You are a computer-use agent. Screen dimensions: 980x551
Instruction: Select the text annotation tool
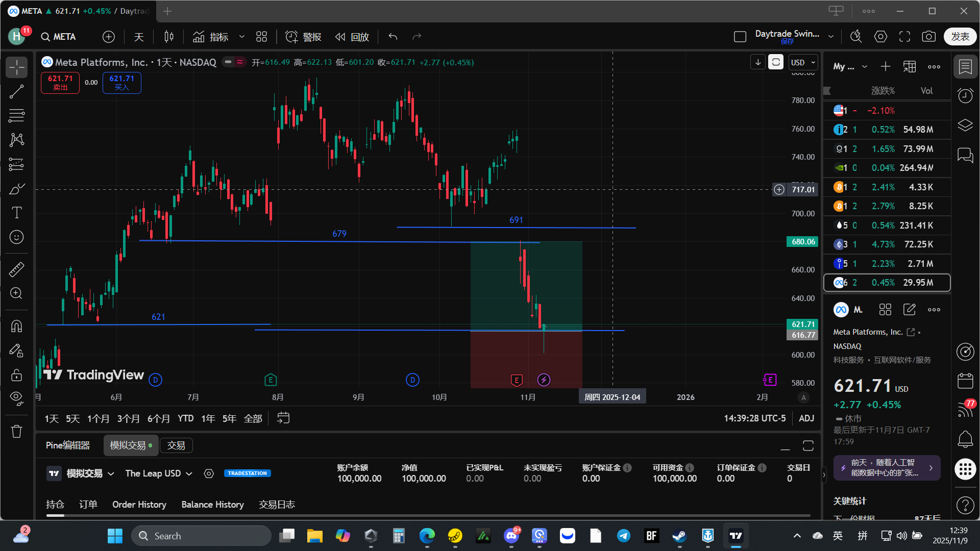point(16,213)
